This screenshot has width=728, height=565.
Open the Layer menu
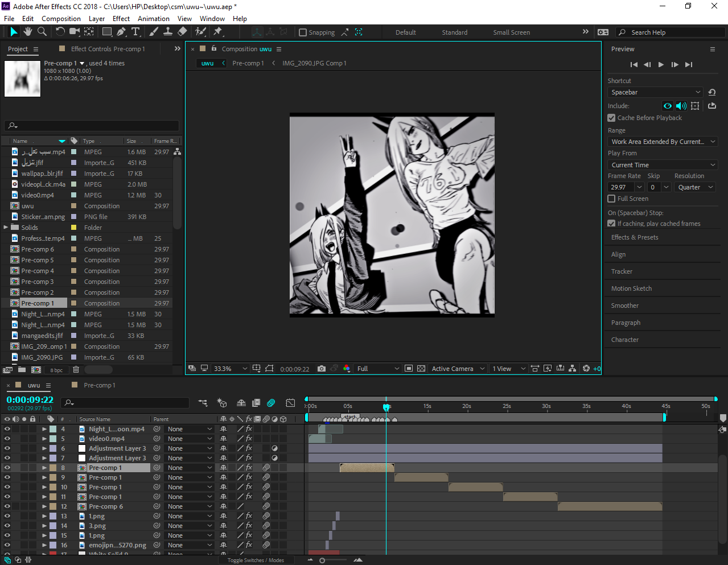tap(97, 19)
